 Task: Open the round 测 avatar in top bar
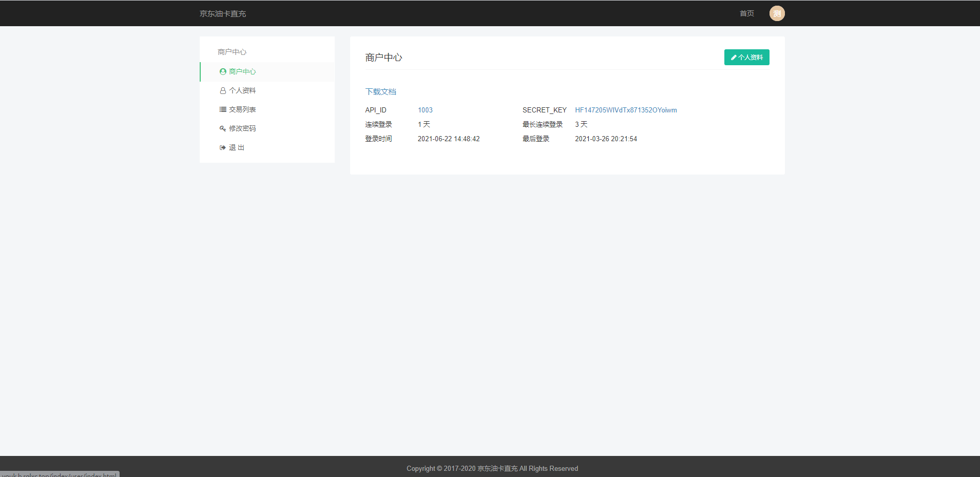click(777, 13)
